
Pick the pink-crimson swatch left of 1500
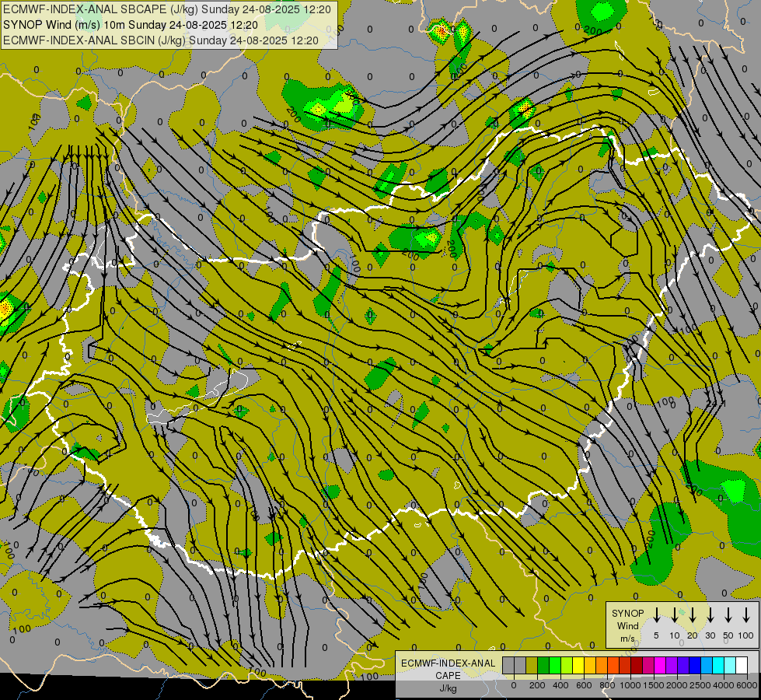[649, 666]
